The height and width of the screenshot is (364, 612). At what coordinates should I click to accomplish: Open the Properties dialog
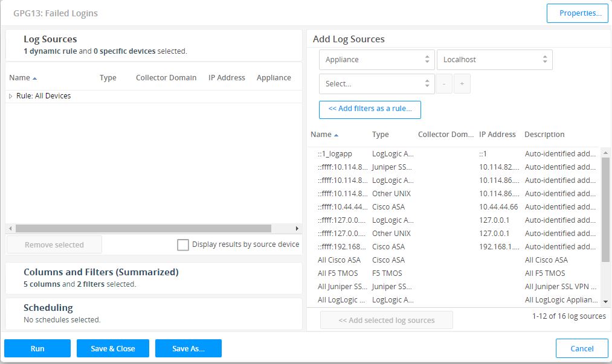tap(577, 13)
